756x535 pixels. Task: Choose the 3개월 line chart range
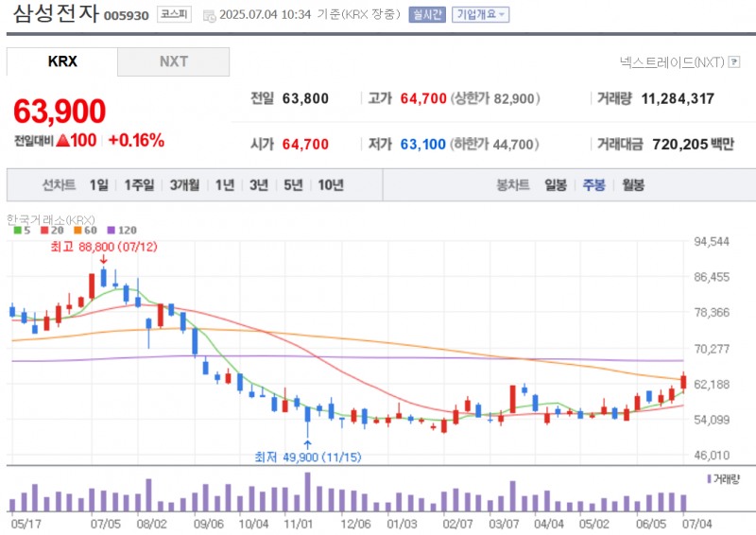(184, 185)
